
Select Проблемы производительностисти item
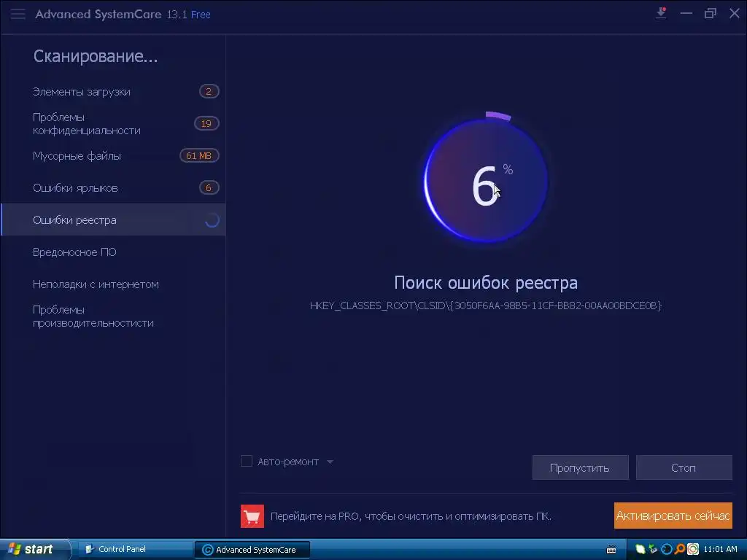113,316
